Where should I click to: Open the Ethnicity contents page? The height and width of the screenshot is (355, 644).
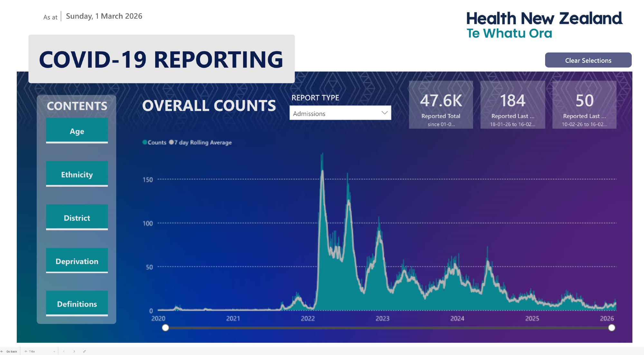click(x=77, y=174)
